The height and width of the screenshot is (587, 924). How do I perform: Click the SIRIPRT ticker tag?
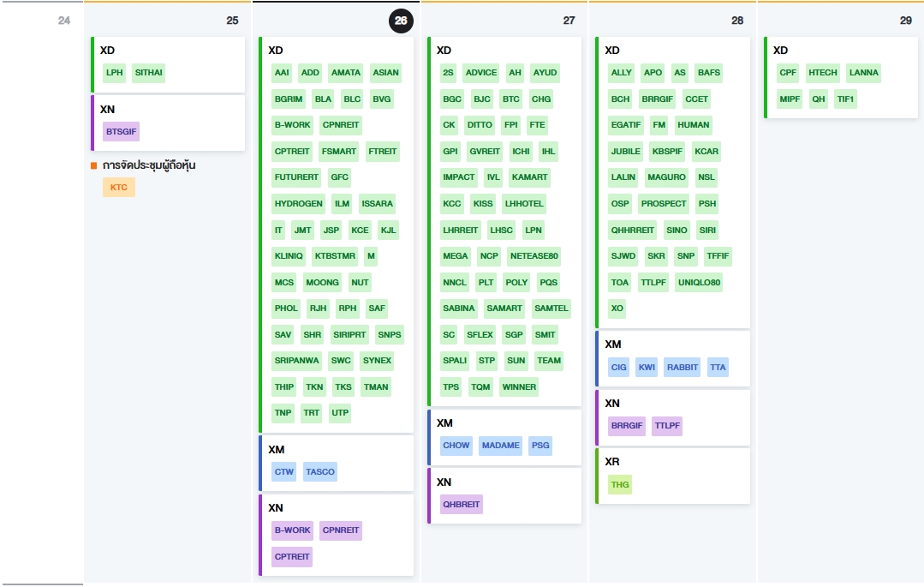click(349, 334)
